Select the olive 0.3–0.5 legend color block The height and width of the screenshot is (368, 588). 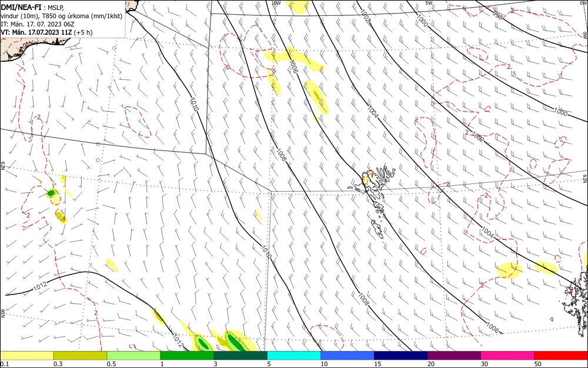(x=80, y=356)
